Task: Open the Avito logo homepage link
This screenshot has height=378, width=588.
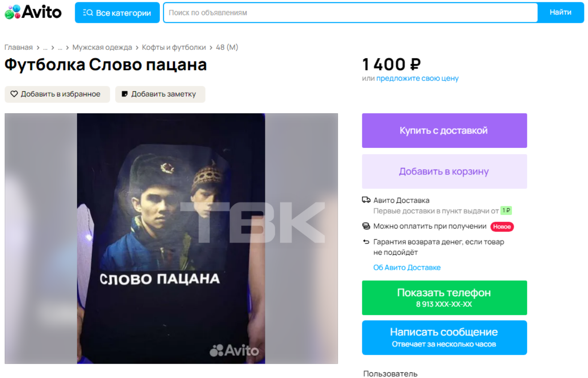Action: (33, 12)
